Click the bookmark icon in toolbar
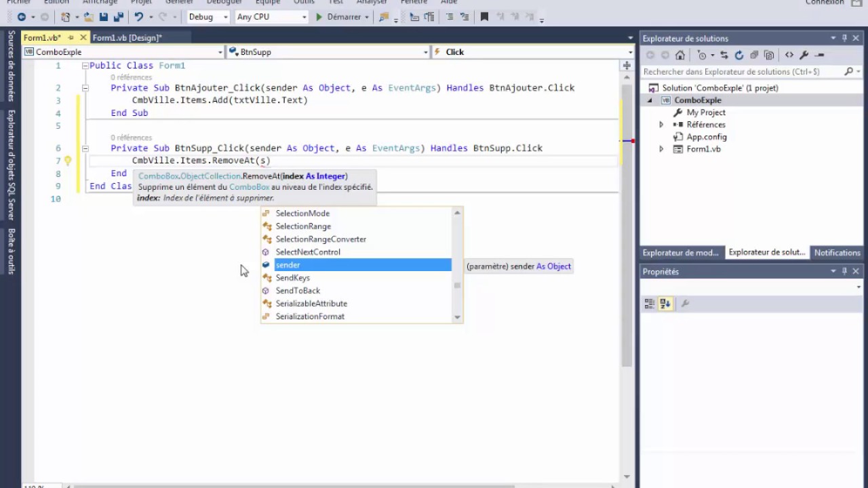 (484, 17)
